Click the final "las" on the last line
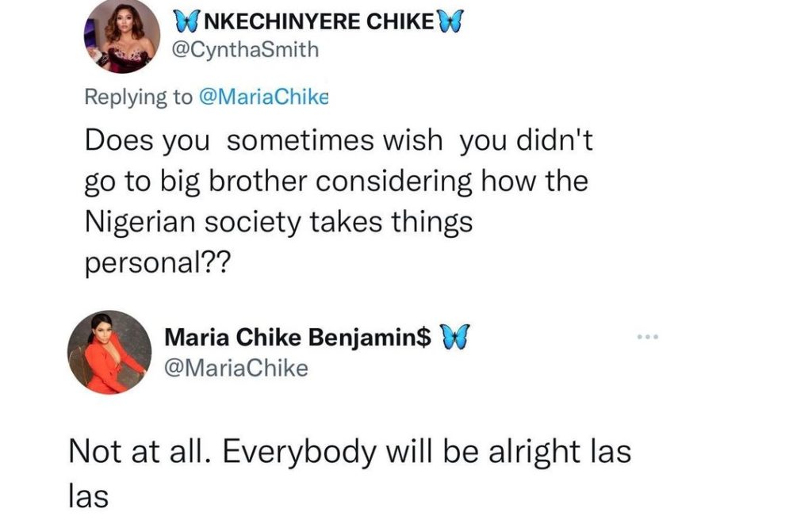 [86, 495]
